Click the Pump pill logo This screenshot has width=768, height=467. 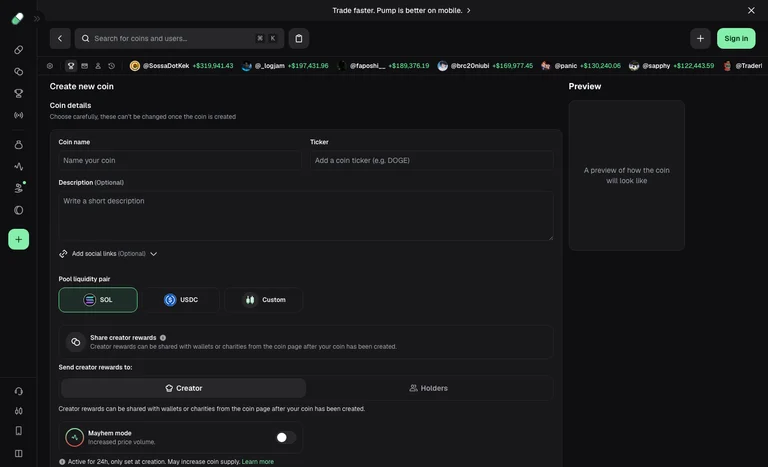tap(18, 19)
